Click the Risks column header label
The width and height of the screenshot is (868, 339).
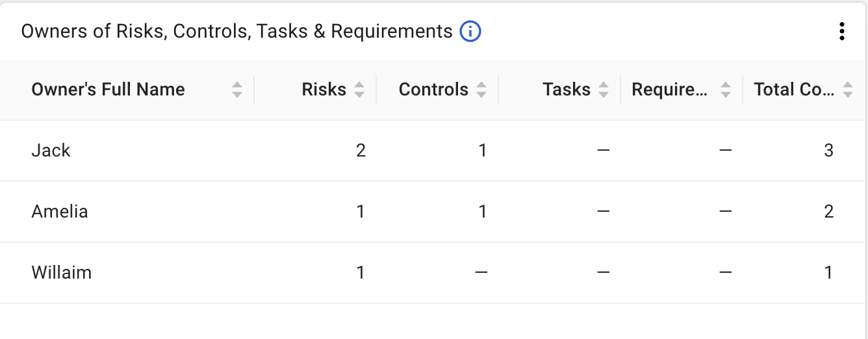point(324,90)
